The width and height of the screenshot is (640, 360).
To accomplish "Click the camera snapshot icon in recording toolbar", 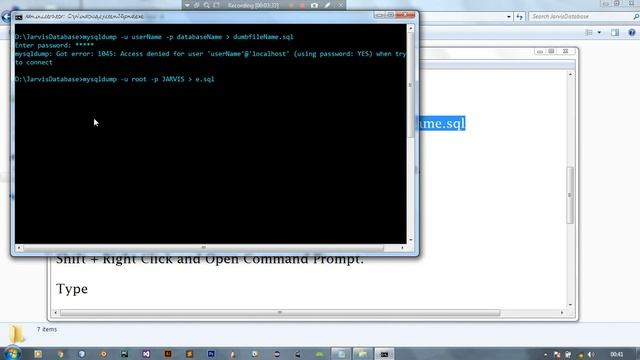I will pos(314,5).
